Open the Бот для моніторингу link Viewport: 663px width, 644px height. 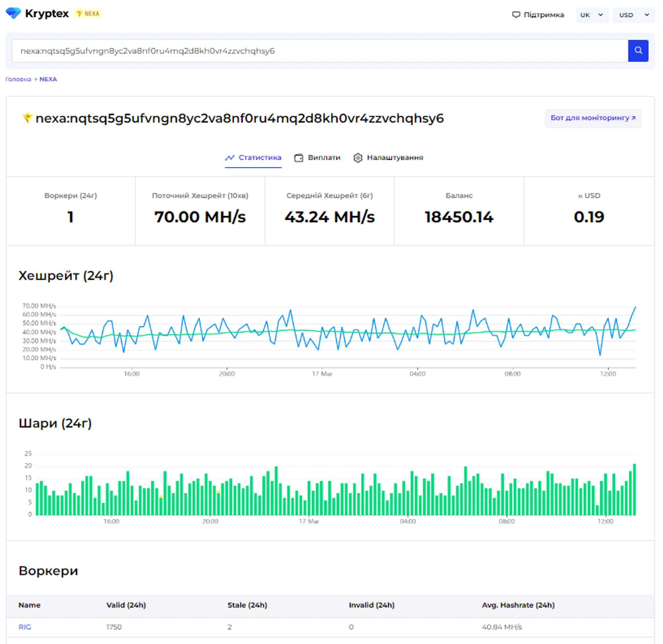point(593,118)
